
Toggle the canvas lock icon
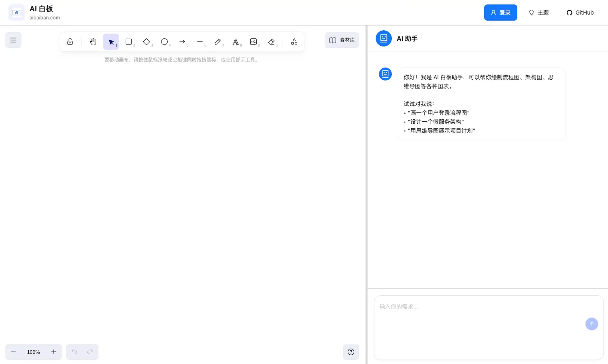70,42
